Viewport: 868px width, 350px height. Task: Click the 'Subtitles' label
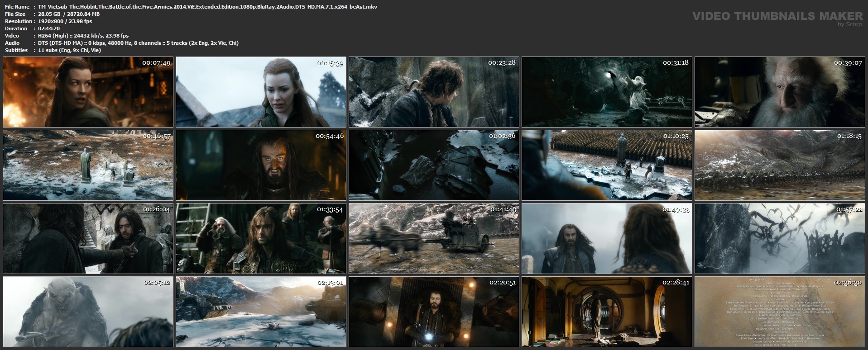coord(16,50)
